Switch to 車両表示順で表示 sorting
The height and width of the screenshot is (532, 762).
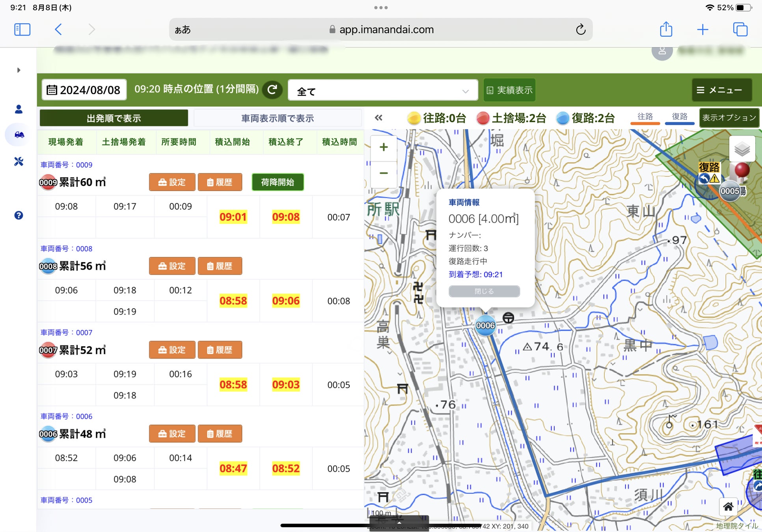[278, 118]
